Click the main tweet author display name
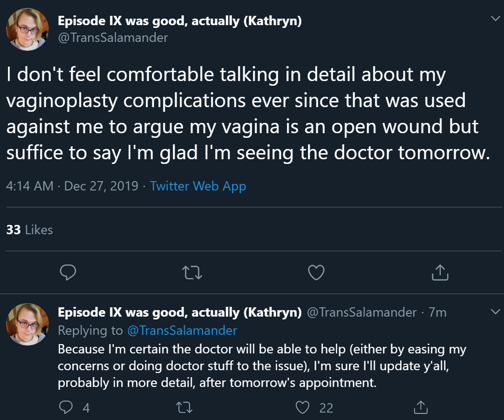The width and height of the screenshot is (504, 420). [x=179, y=21]
